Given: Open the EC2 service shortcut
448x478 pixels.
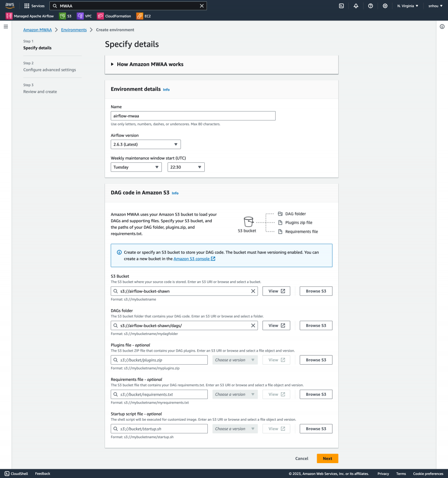Looking at the screenshot, I should [x=143, y=16].
